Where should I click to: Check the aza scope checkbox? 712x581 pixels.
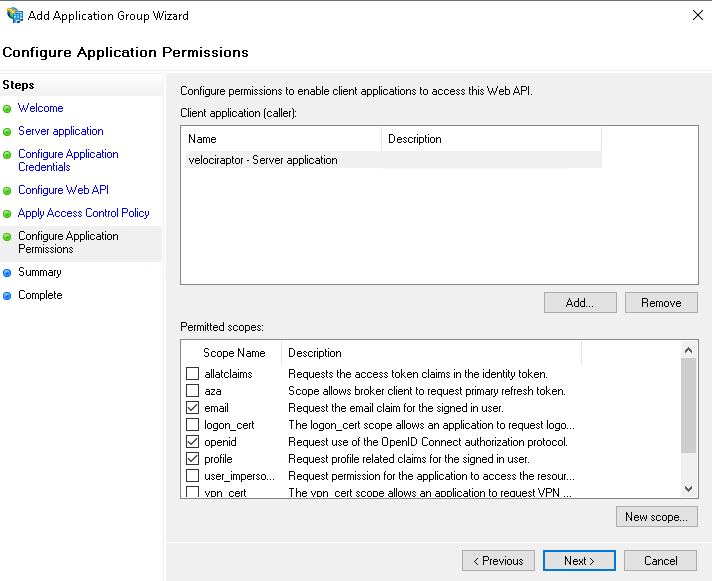click(x=193, y=391)
